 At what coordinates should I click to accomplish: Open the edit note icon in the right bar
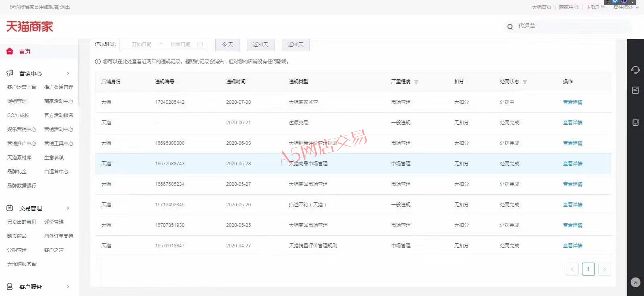point(636,90)
